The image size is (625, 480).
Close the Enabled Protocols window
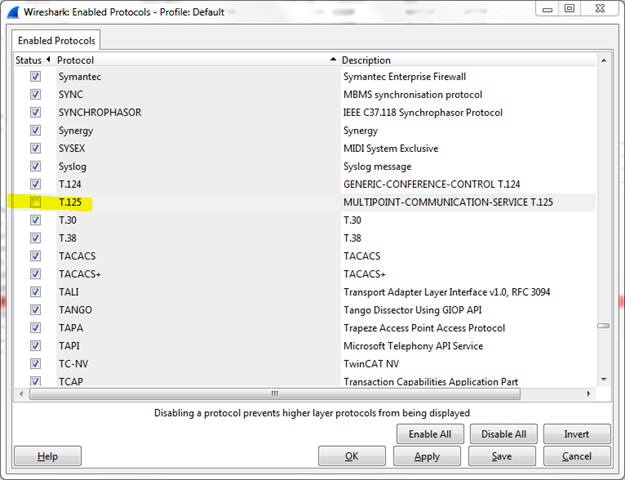600,8
